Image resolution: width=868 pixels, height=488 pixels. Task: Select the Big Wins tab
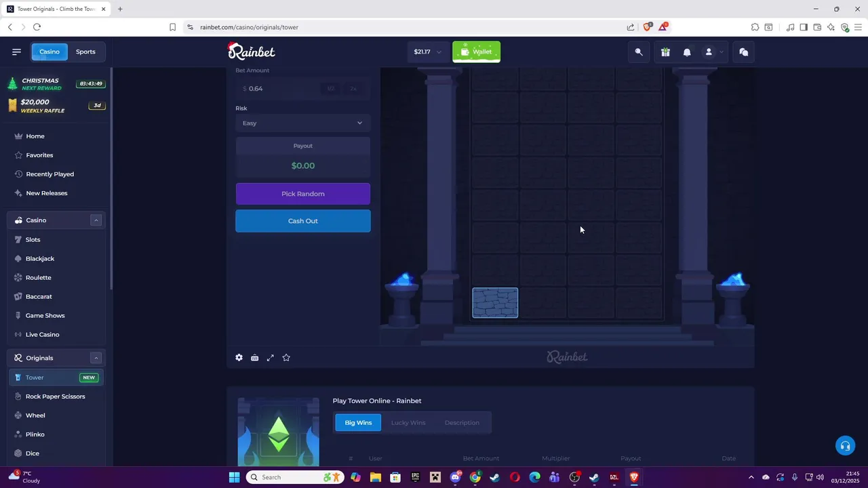pos(358,423)
